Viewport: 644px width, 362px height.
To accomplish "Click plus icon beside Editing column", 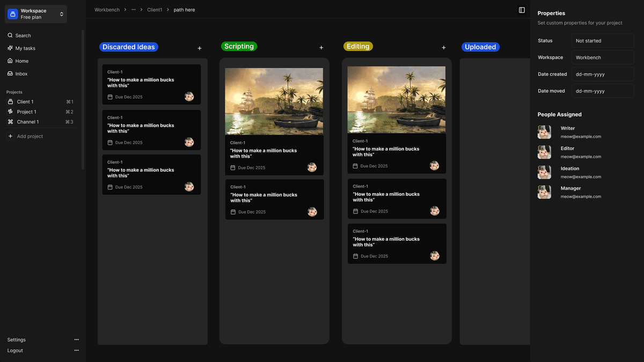I will coord(444,48).
